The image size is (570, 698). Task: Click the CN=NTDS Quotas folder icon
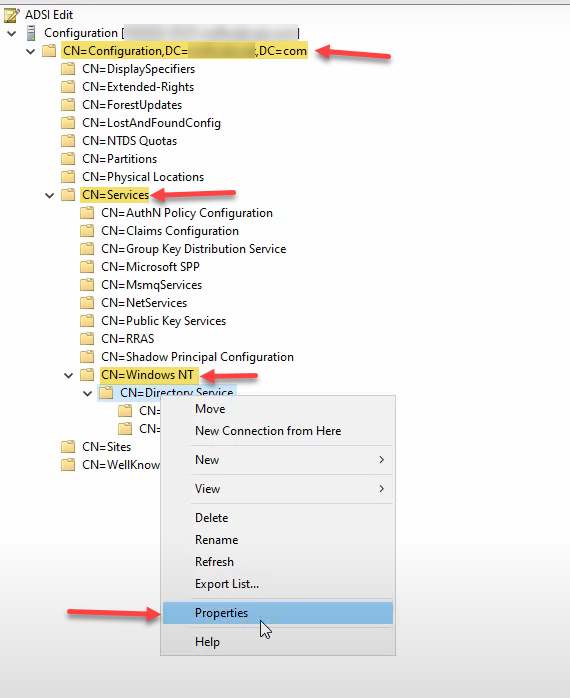68,141
